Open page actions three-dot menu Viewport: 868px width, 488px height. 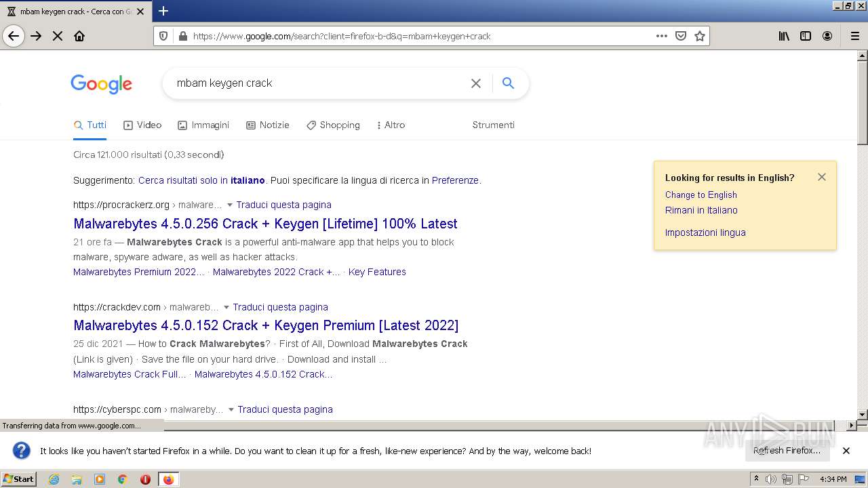tap(662, 36)
